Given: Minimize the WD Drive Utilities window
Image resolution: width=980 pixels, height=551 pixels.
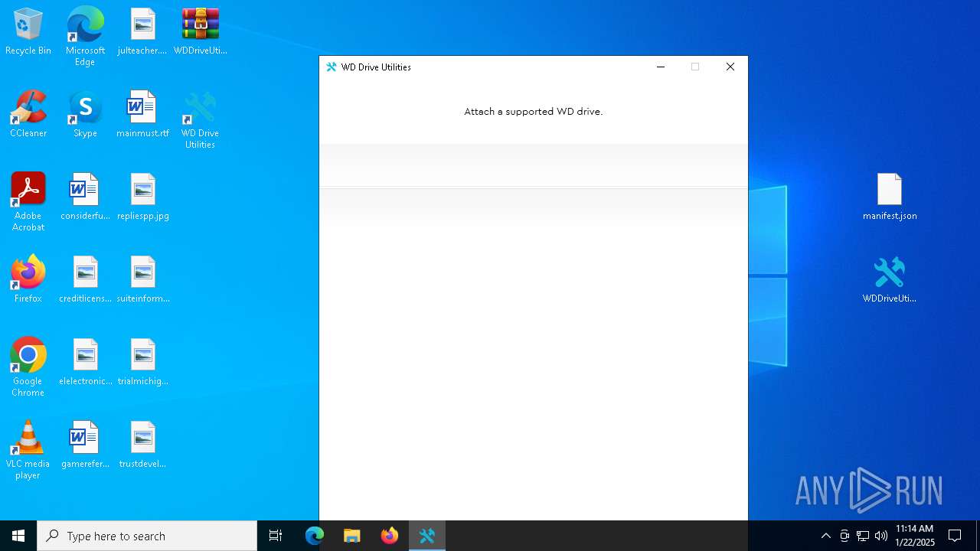Looking at the screenshot, I should click(x=661, y=67).
